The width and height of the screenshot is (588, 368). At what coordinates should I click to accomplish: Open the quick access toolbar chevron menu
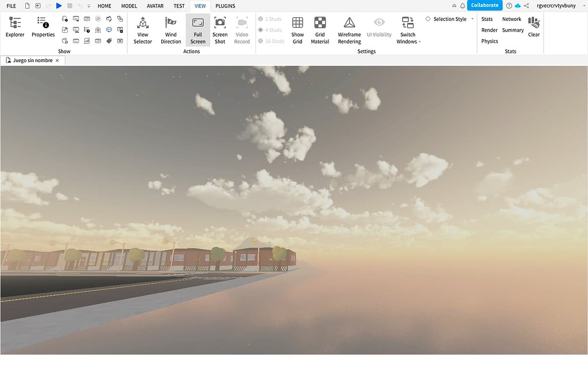pyautogui.click(x=87, y=6)
